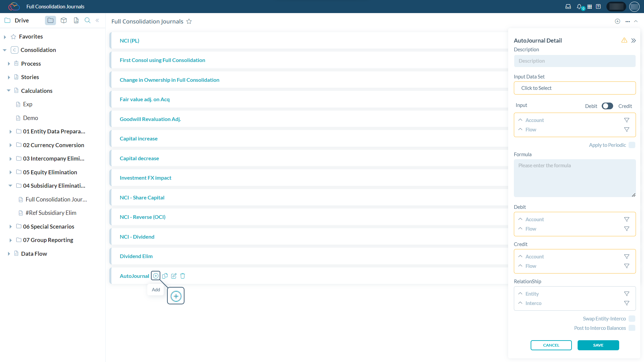Screen dimensions: 644x362
Task: Enable the Apply to Periodic checkbox
Action: [x=632, y=145]
